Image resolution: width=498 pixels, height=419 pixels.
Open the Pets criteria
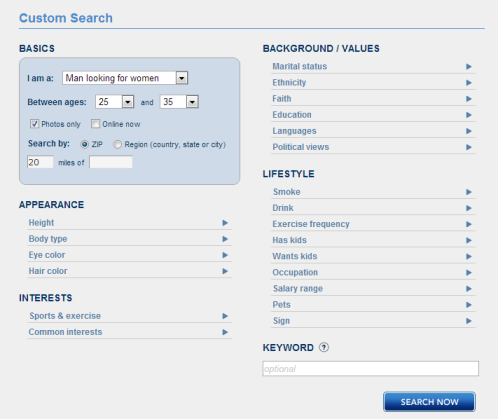click(x=373, y=305)
